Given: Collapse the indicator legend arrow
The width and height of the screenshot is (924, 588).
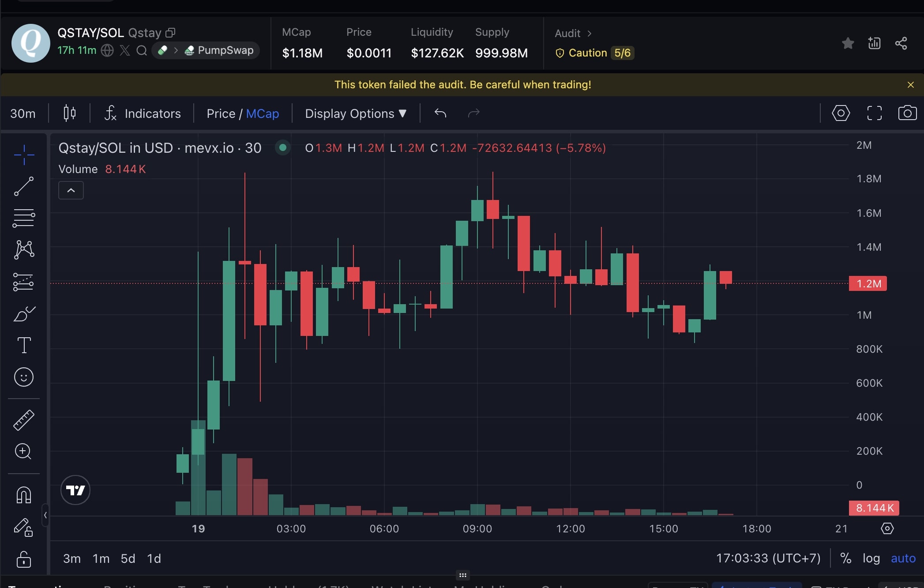Looking at the screenshot, I should (x=71, y=190).
